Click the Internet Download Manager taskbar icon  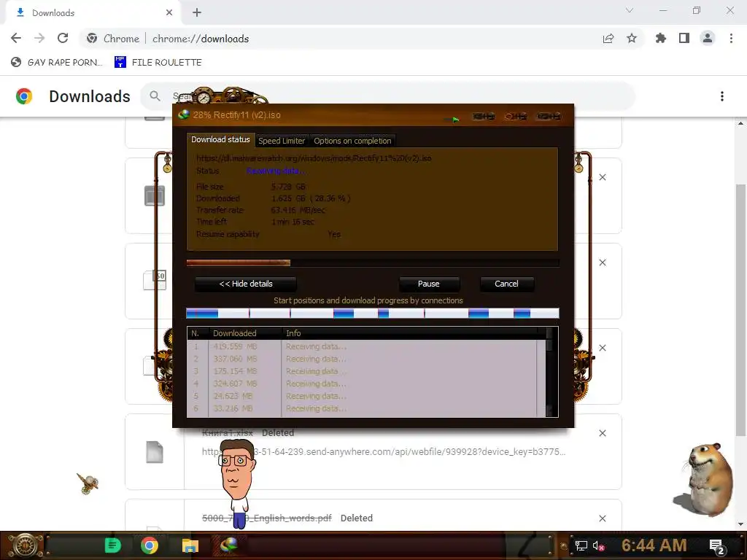[x=229, y=545]
